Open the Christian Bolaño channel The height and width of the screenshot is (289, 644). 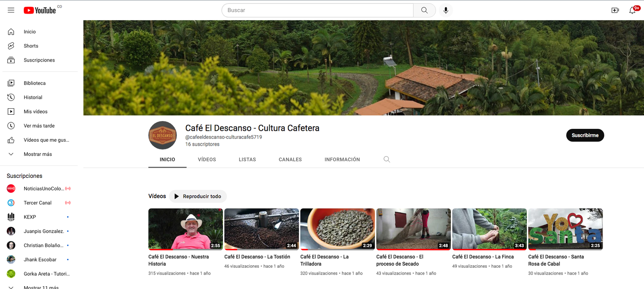[x=40, y=245]
